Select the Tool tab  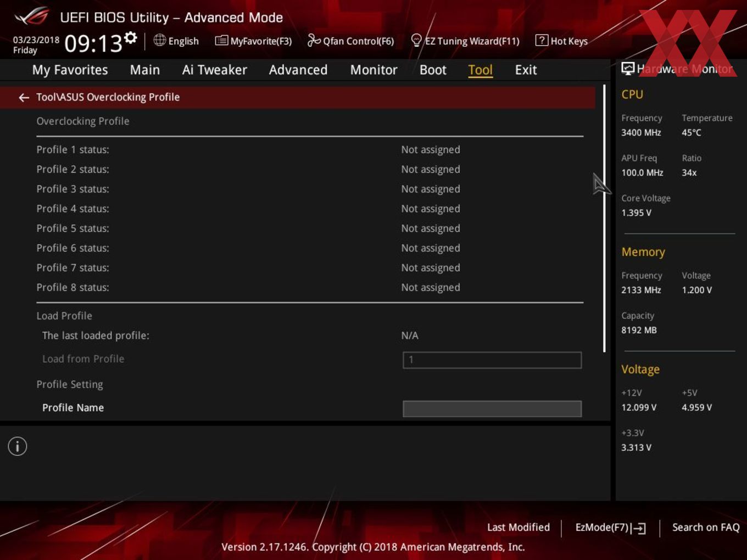(x=481, y=70)
